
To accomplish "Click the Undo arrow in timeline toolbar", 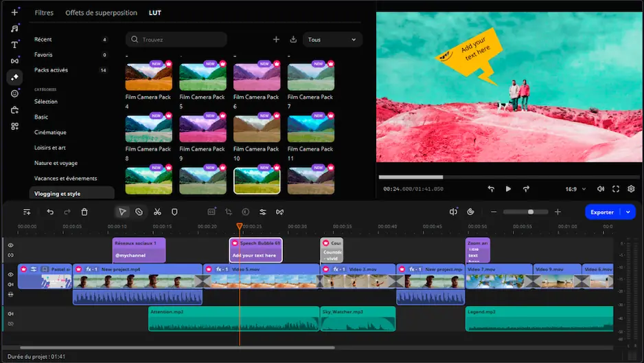I will [50, 212].
